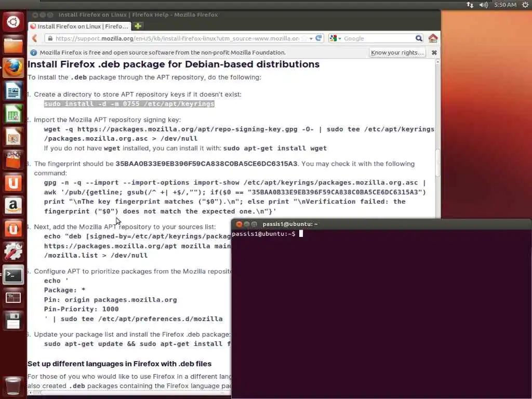Click Firefox vertical scrollbar thumb
This screenshot has width=532, height=399.
pyautogui.click(x=437, y=163)
